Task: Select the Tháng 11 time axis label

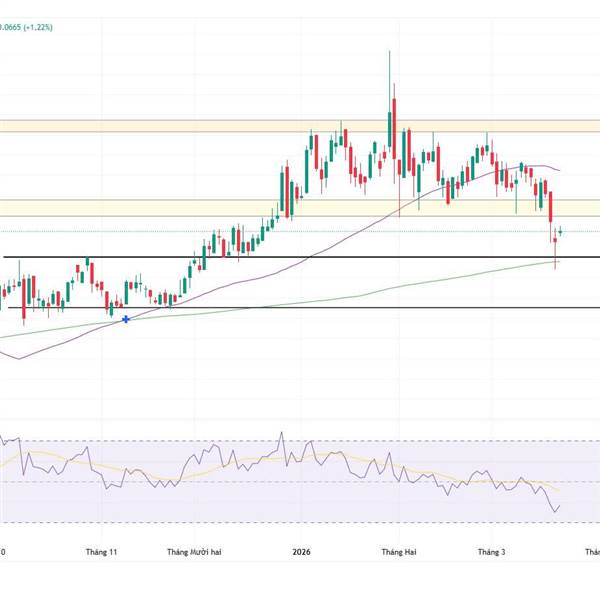Action: (x=102, y=552)
